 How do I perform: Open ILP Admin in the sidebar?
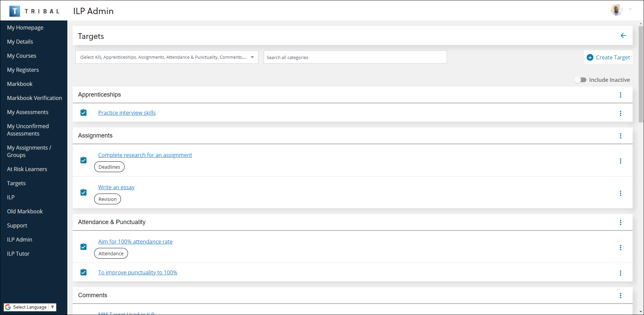[19, 240]
